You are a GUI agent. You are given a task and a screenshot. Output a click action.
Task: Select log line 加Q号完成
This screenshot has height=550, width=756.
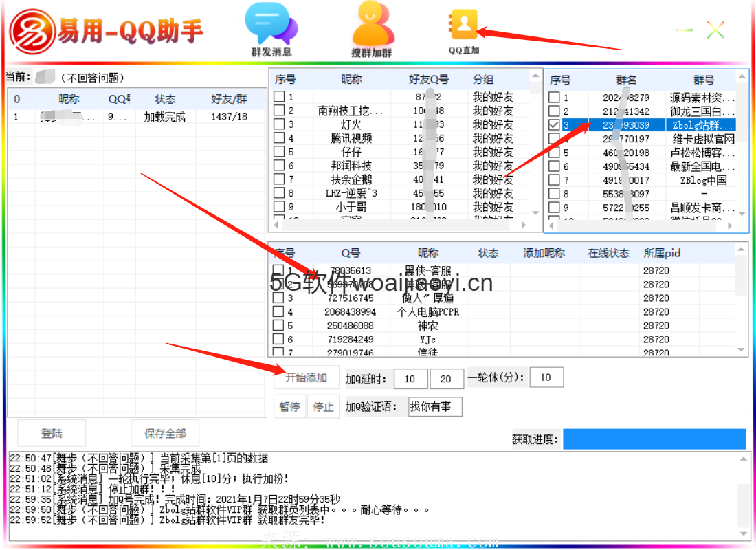(175, 499)
